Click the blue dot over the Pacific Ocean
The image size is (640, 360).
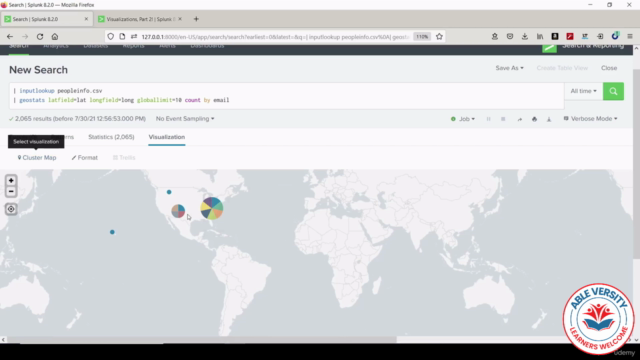pyautogui.click(x=112, y=232)
